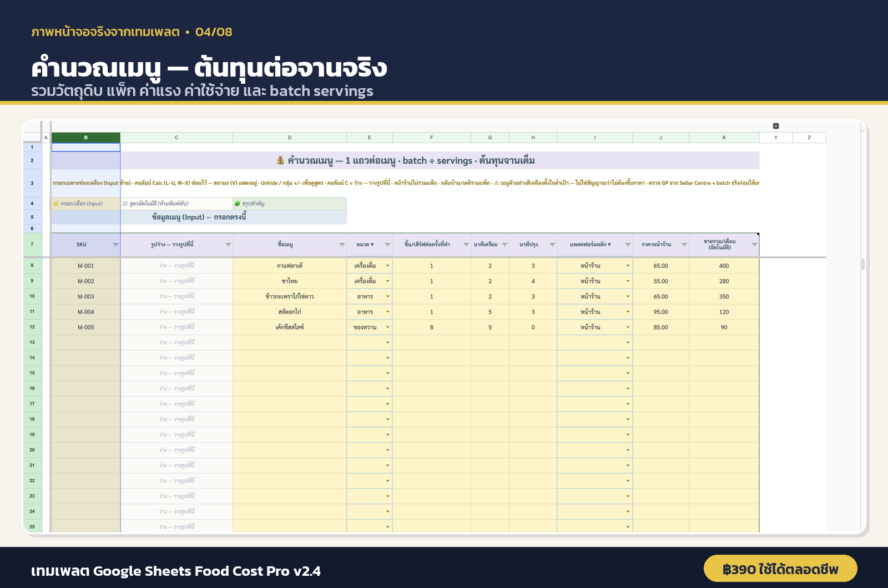The width and height of the screenshot is (888, 588).
Task: Open filter icon on ชื่อเมนู header
Action: [342, 245]
